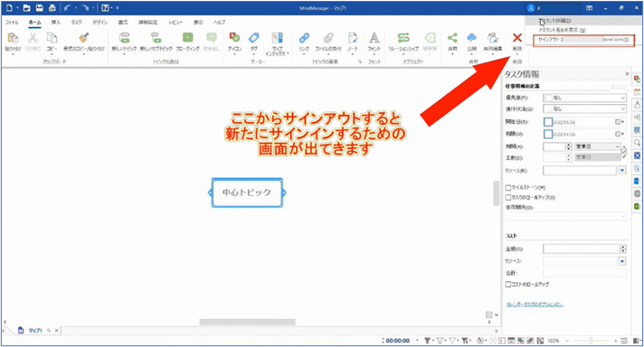This screenshot has width=644, height=347.
Task: Open the Calendar & task options link
Action: 535,305
